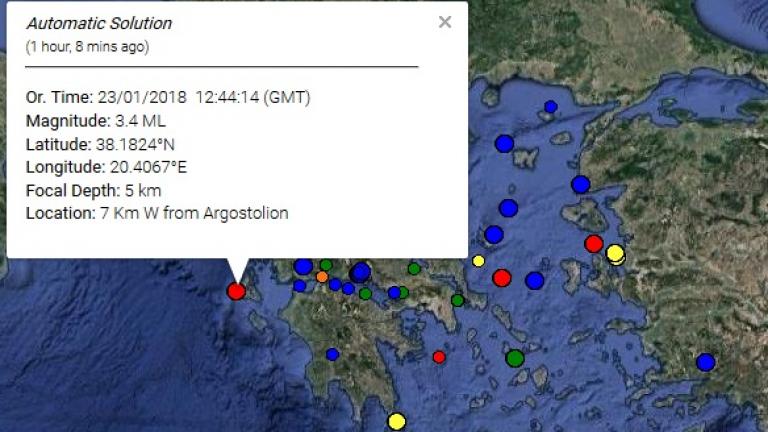Image resolution: width=768 pixels, height=432 pixels.
Task: Click the red epicenter marker under the popup pointer
Action: (x=236, y=291)
